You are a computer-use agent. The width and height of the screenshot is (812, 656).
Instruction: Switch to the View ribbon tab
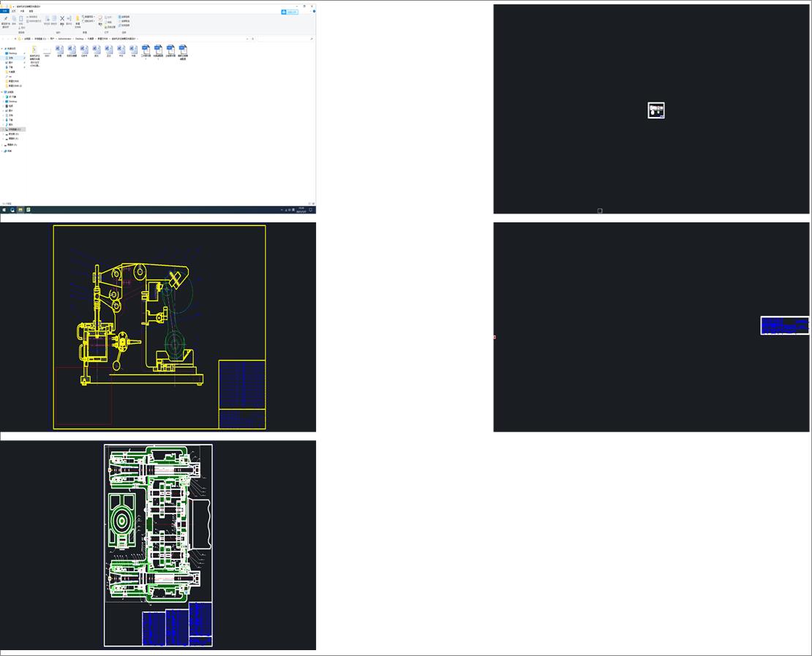click(31, 11)
